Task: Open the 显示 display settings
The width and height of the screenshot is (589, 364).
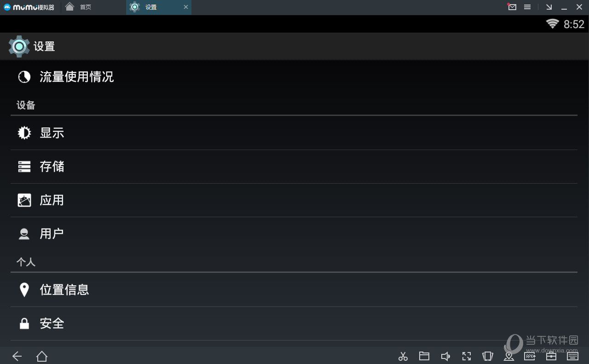Action: (294, 133)
